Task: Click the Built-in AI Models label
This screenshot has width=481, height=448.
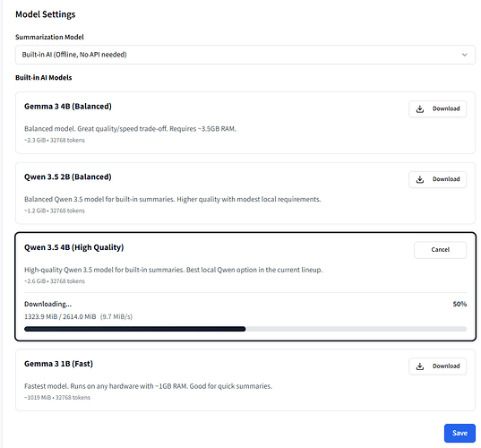Action: point(44,78)
